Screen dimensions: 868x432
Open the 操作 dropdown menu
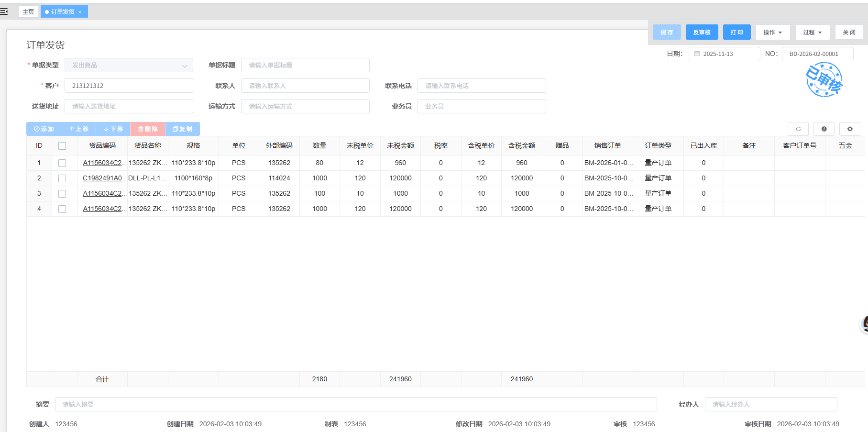click(x=773, y=33)
